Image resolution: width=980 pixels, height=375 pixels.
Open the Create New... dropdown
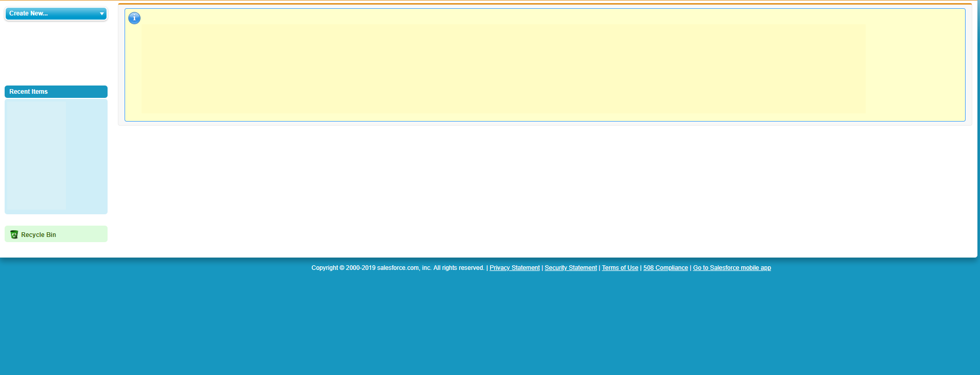pyautogui.click(x=56, y=13)
